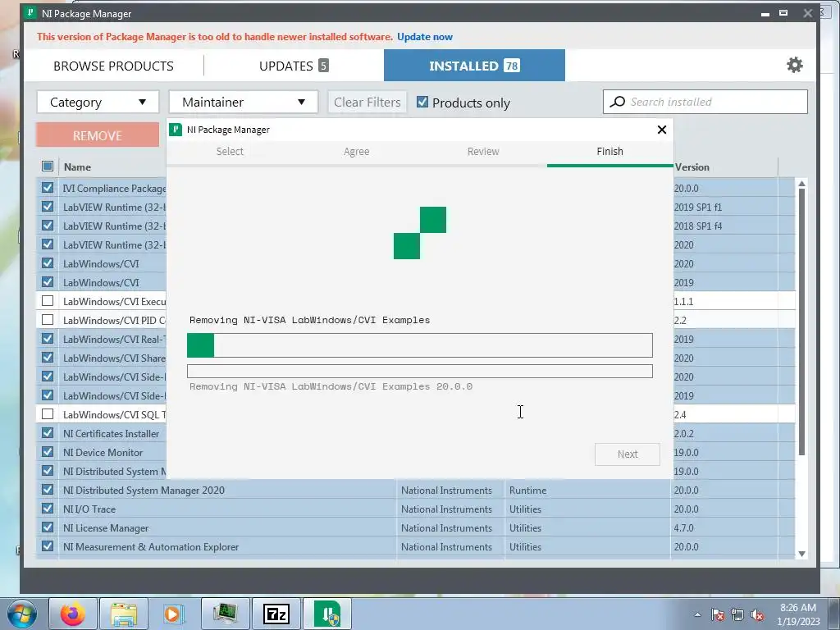The height and width of the screenshot is (630, 840).
Task: Check the LabWindows/CVI SQL row checkbox
Action: click(47, 413)
